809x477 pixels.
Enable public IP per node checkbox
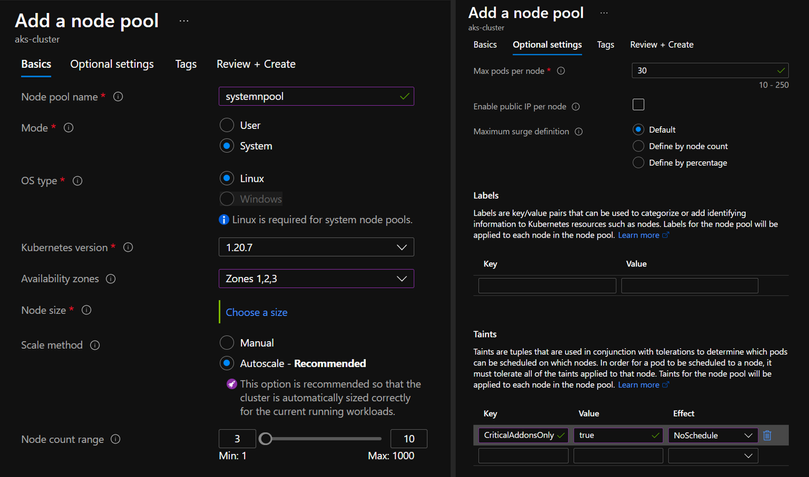tap(638, 105)
